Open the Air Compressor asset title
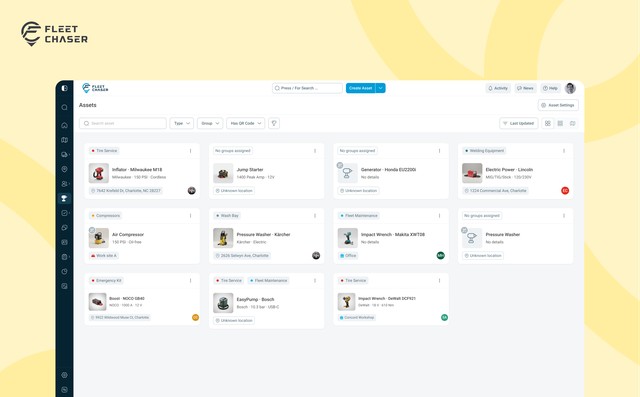 click(x=128, y=235)
